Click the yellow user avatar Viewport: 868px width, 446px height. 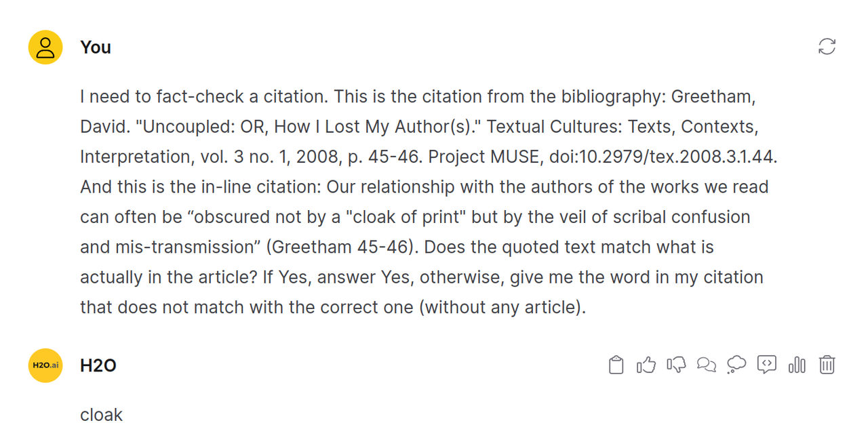(x=45, y=47)
